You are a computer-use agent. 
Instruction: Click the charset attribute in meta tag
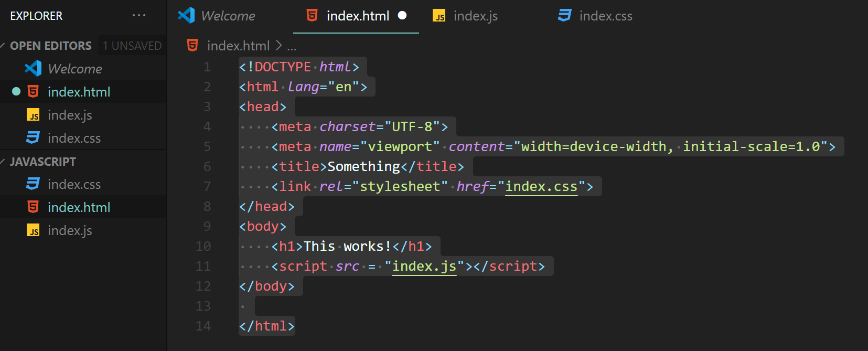point(348,126)
